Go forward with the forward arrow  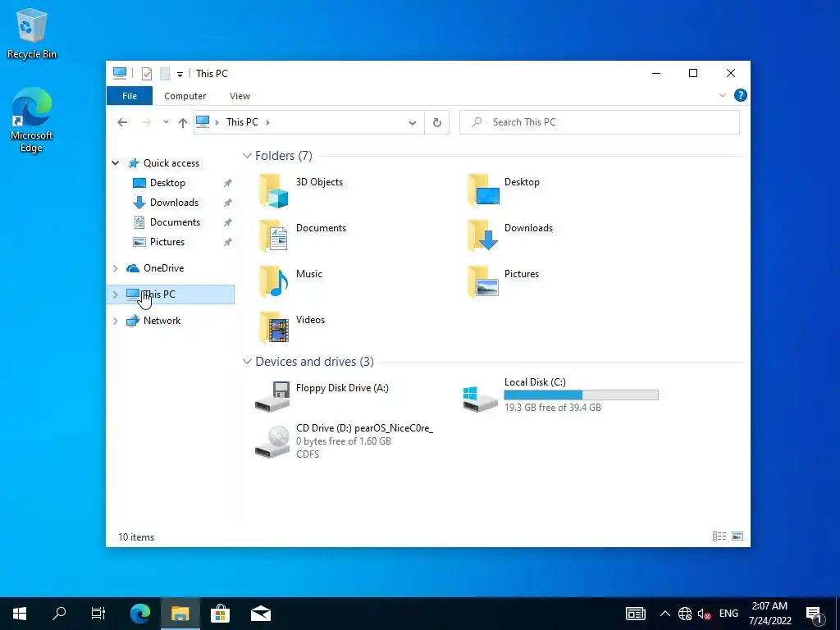click(x=146, y=122)
